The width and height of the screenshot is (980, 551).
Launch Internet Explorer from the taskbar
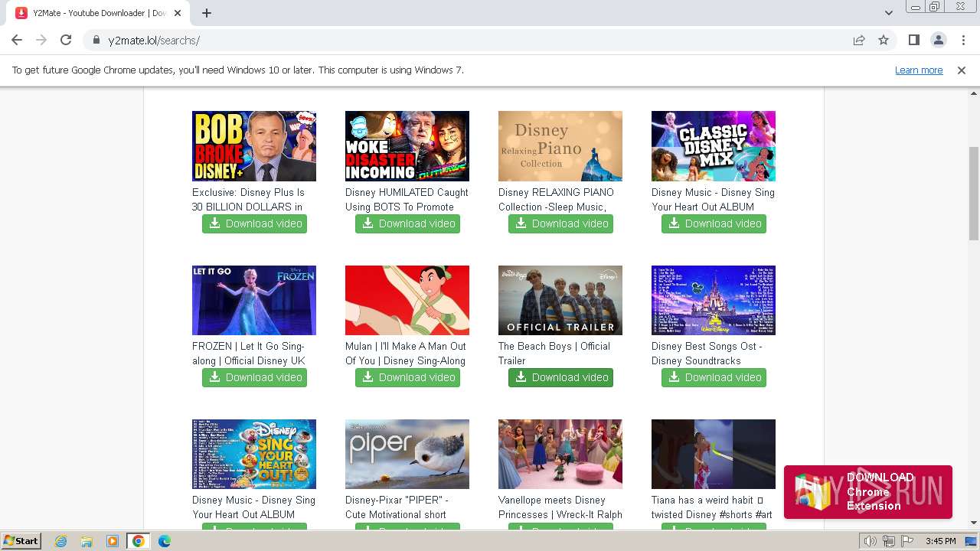coord(60,541)
